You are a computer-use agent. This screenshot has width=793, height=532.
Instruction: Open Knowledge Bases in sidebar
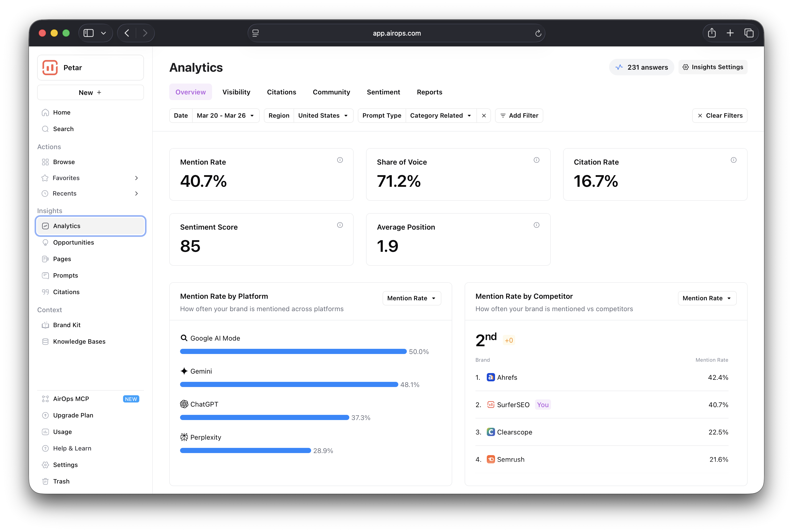pyautogui.click(x=79, y=341)
